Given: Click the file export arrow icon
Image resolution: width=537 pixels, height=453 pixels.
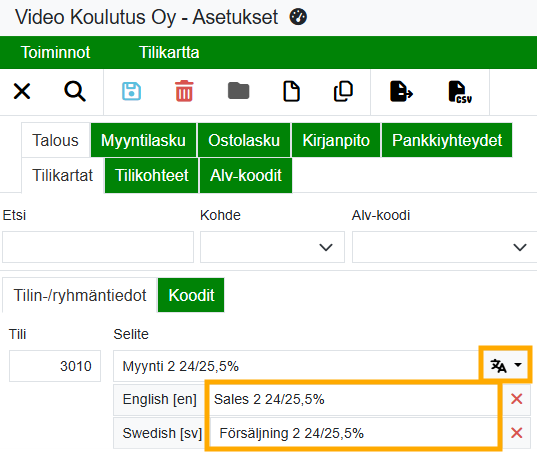Looking at the screenshot, I should click(401, 91).
